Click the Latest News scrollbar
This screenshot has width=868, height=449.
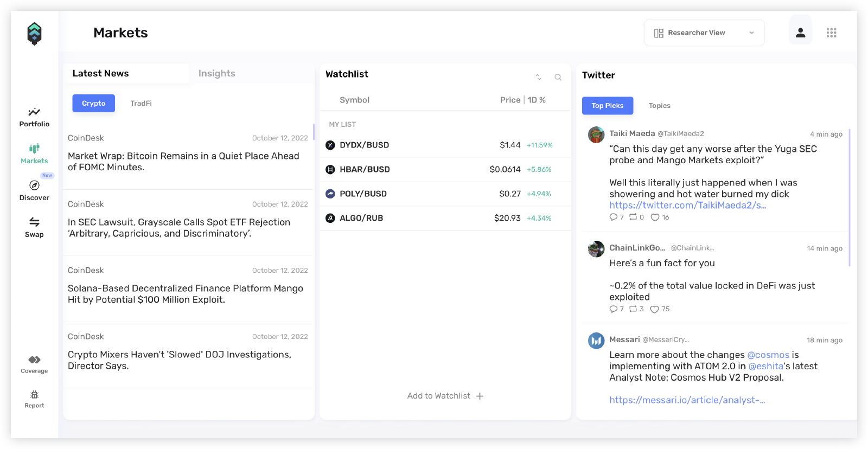314,131
